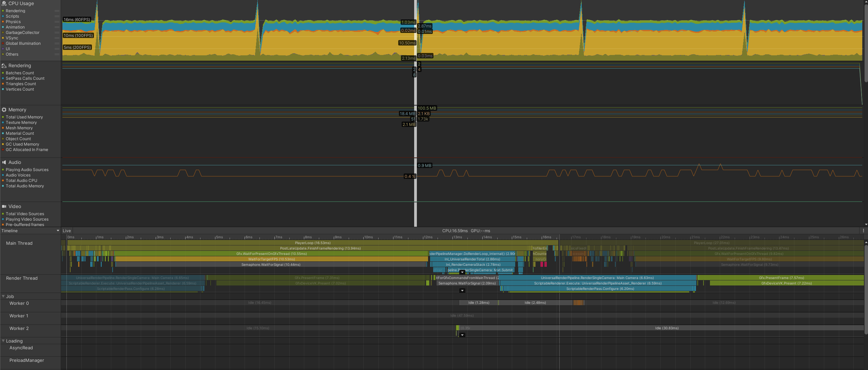Click the Memory module chip icon

4,110
